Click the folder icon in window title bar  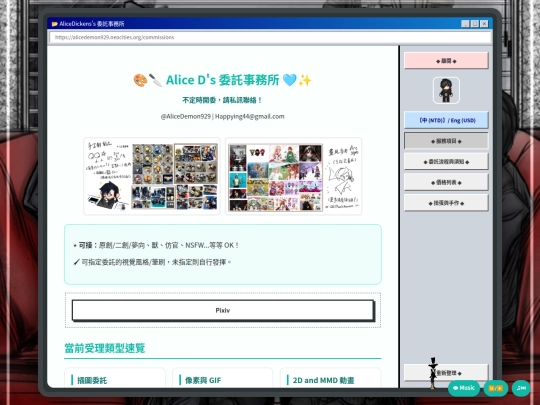[x=54, y=24]
